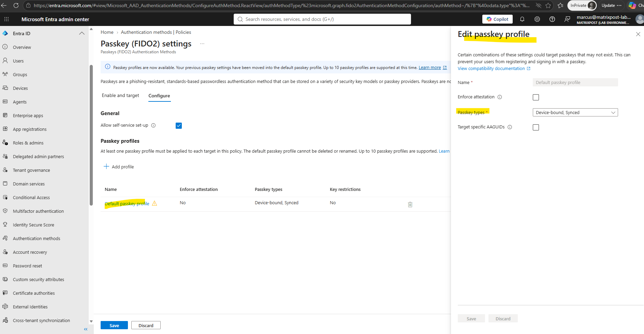Open feedback icon in top bar

pyautogui.click(x=567, y=19)
